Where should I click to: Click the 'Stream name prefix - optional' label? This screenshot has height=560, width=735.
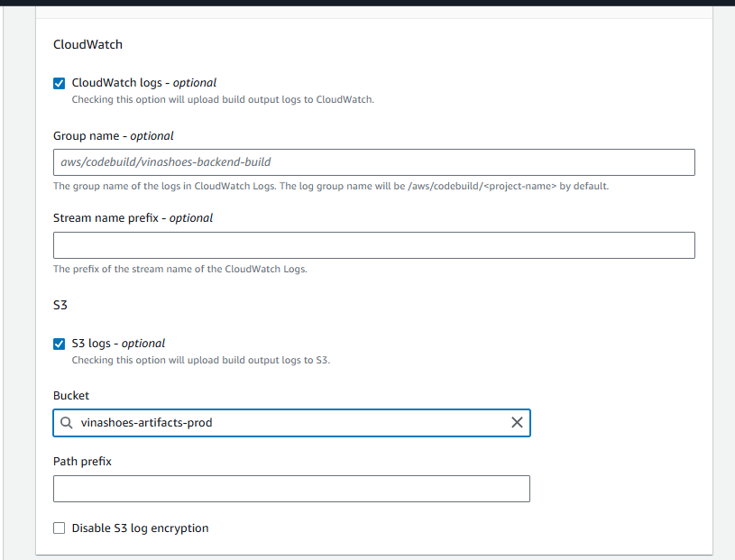click(x=133, y=218)
